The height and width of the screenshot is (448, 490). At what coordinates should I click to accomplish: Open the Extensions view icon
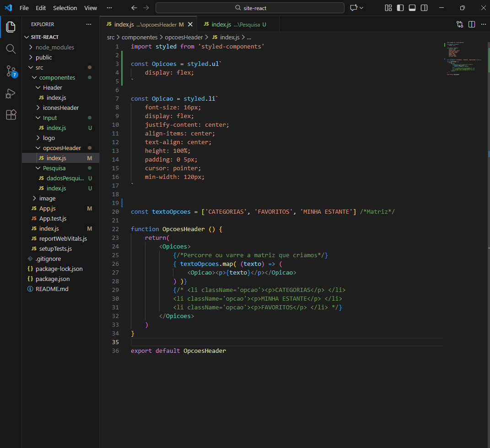point(11,115)
